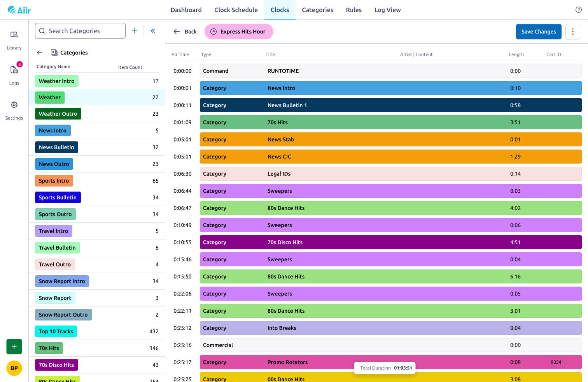Open the help question mark icon
This screenshot has height=382, width=588.
pyautogui.click(x=578, y=10)
